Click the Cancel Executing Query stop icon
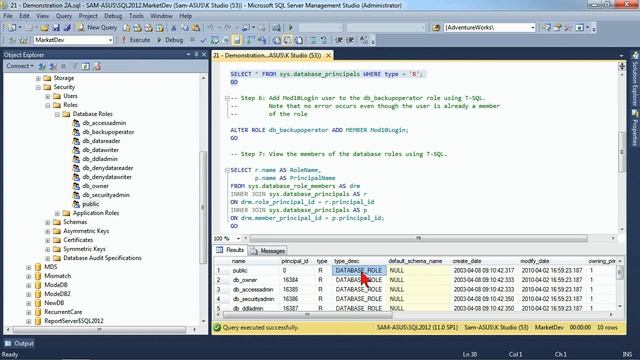Image resolution: width=640 pixels, height=360 pixels. tap(192, 40)
